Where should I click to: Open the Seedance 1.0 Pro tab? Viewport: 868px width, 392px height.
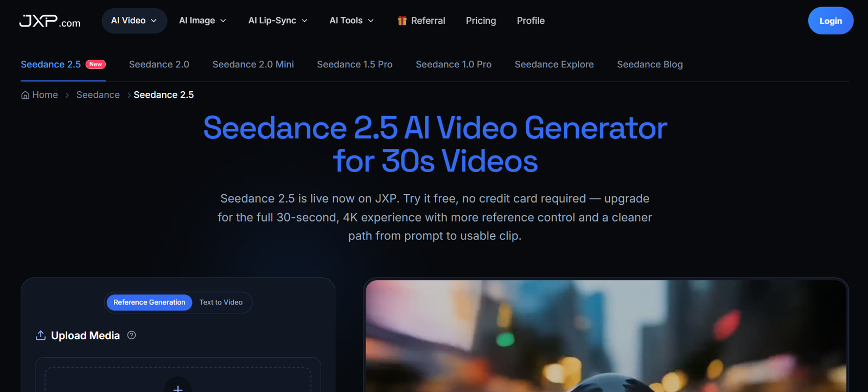454,65
